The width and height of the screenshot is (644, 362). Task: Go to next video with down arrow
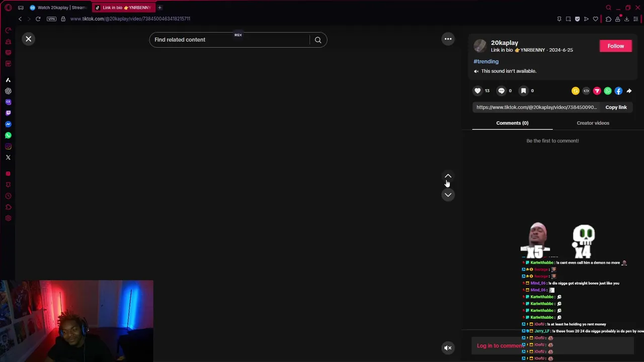coord(448,195)
